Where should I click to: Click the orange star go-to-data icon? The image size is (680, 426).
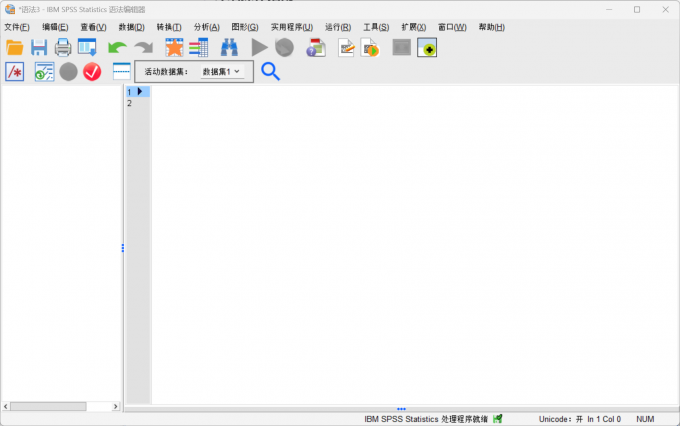coord(174,47)
